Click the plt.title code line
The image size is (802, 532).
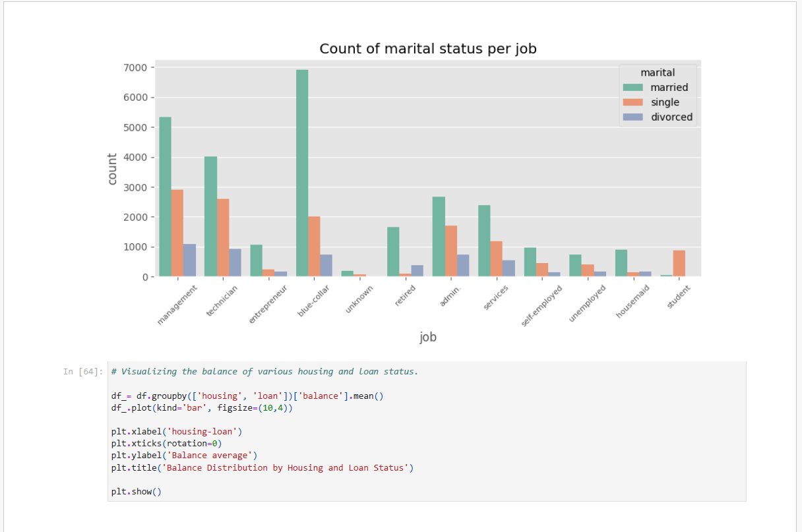point(262,468)
